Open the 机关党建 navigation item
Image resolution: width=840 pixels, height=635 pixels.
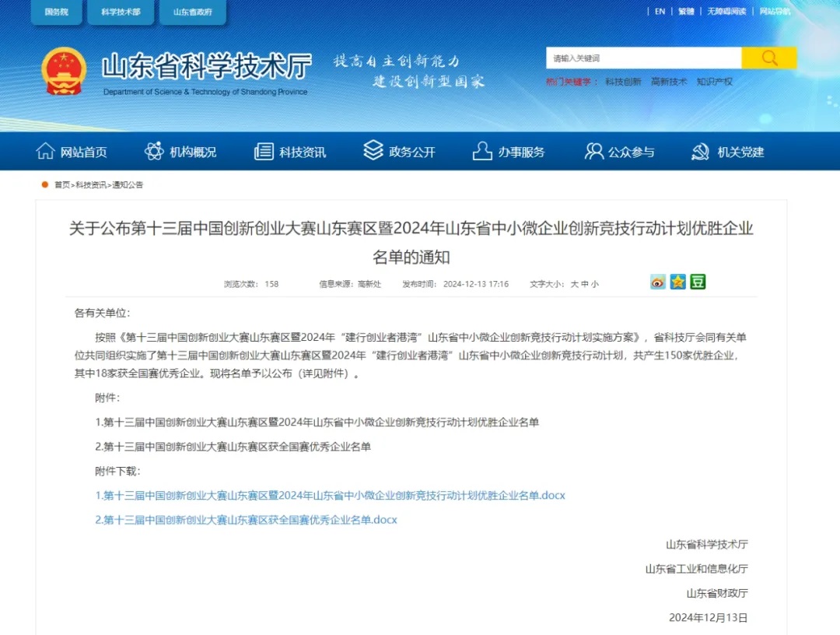[x=728, y=152]
